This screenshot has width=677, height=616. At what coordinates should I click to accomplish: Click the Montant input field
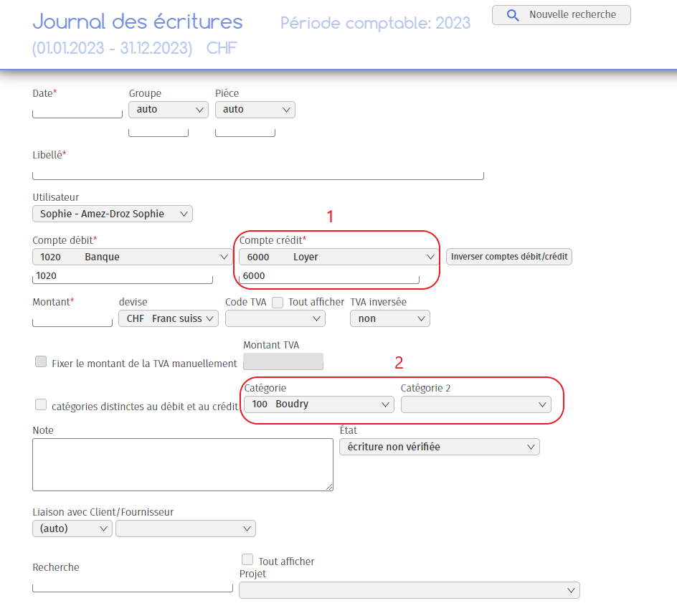pos(72,321)
